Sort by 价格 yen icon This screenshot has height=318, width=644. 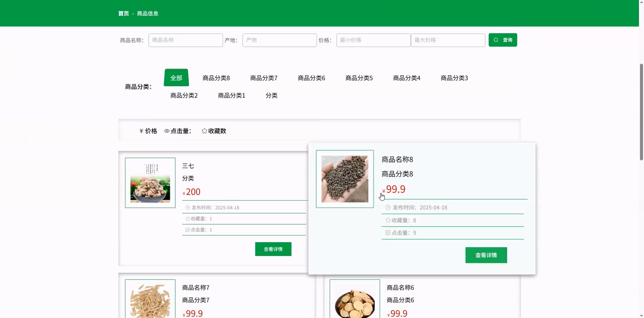(x=141, y=131)
